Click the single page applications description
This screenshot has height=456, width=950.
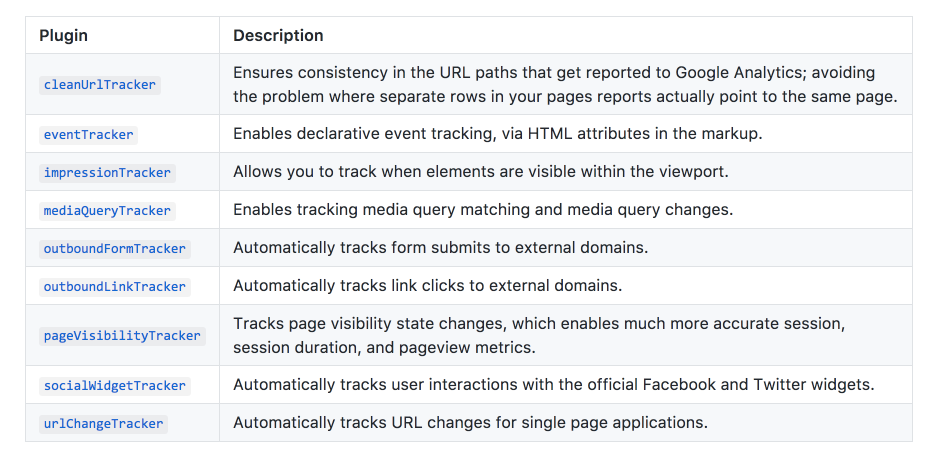(470, 423)
